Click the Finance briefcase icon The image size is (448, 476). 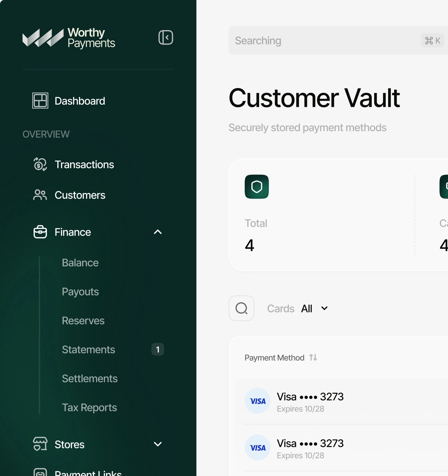(x=40, y=232)
